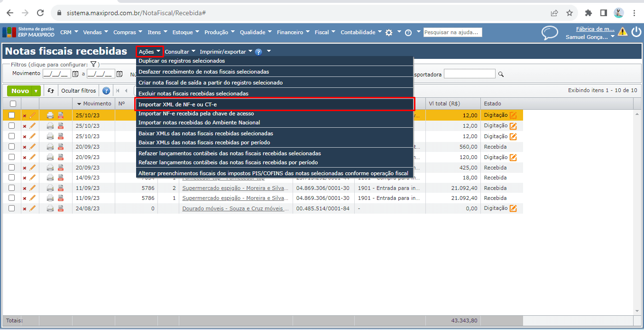The image size is (644, 330).
Task: Open the chat speech bubble icon
Action: click(550, 33)
